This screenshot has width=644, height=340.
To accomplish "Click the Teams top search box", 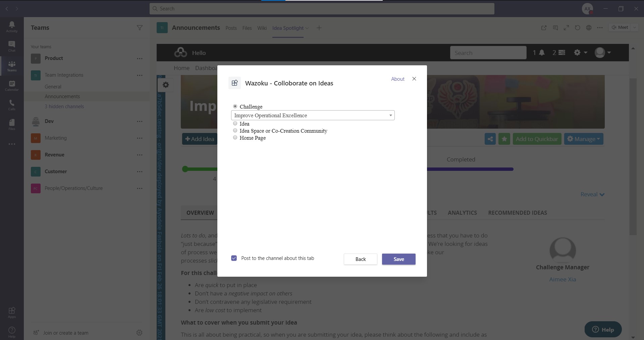I will pyautogui.click(x=322, y=9).
